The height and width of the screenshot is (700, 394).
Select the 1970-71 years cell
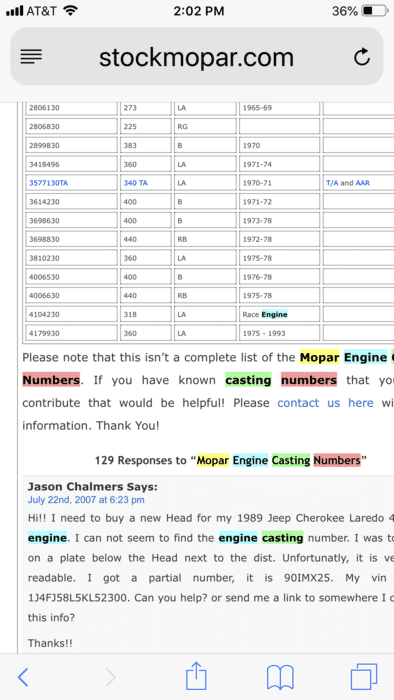(279, 183)
